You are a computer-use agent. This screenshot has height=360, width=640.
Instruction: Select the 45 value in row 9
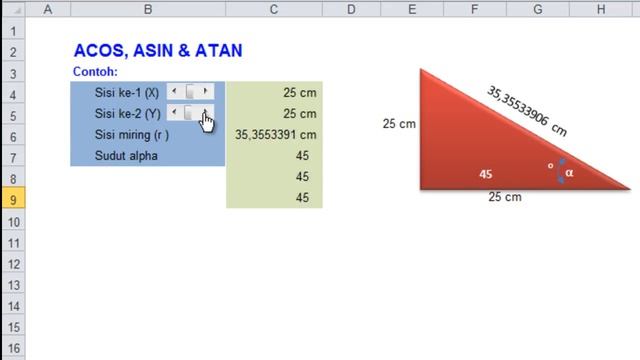click(x=274, y=198)
